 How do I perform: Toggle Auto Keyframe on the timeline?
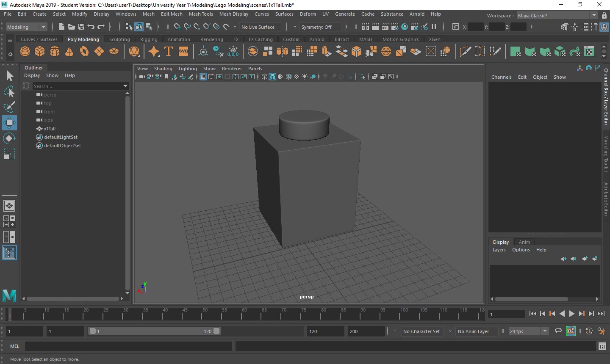pyautogui.click(x=589, y=331)
